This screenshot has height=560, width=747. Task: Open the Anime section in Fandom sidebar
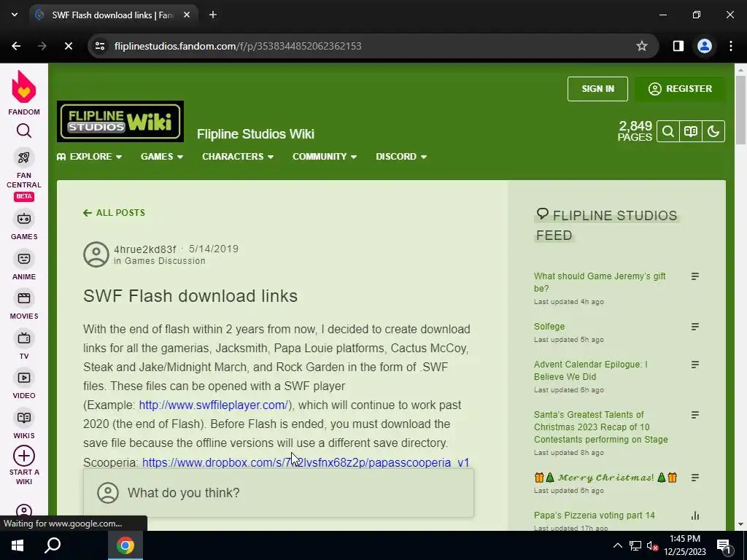[24, 265]
